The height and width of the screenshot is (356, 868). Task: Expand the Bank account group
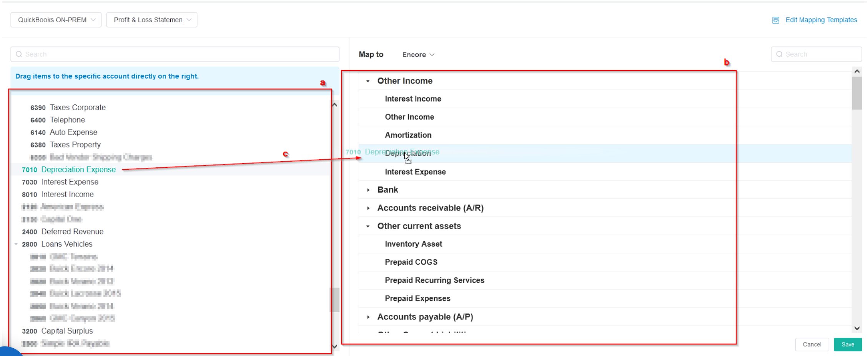coord(368,190)
